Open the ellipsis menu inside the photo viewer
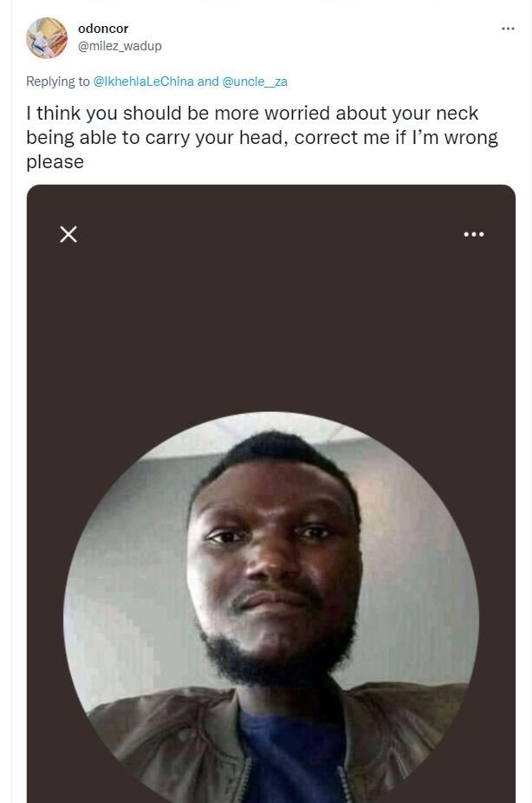The width and height of the screenshot is (532, 803). (x=474, y=233)
